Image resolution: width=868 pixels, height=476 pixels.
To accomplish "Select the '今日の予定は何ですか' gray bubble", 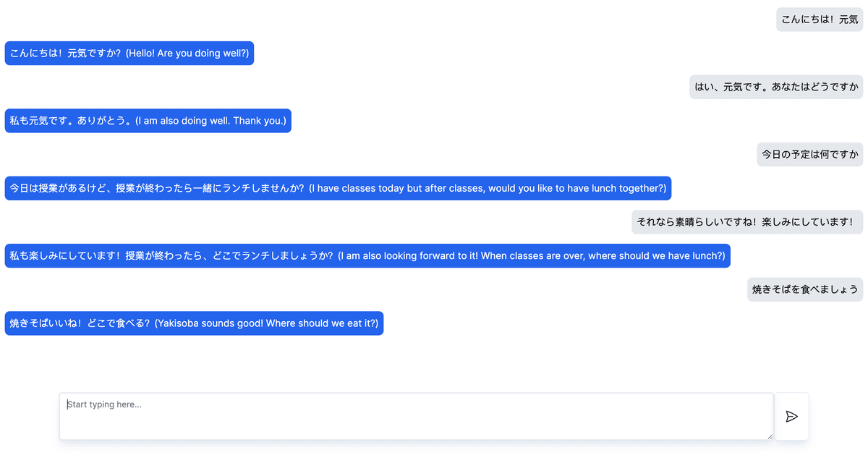I will [x=809, y=154].
